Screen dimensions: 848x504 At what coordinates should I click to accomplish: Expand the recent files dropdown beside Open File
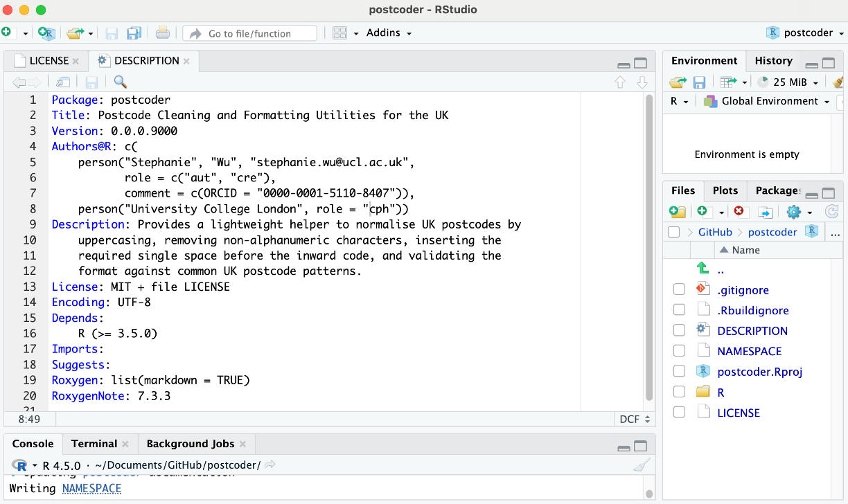[90, 33]
